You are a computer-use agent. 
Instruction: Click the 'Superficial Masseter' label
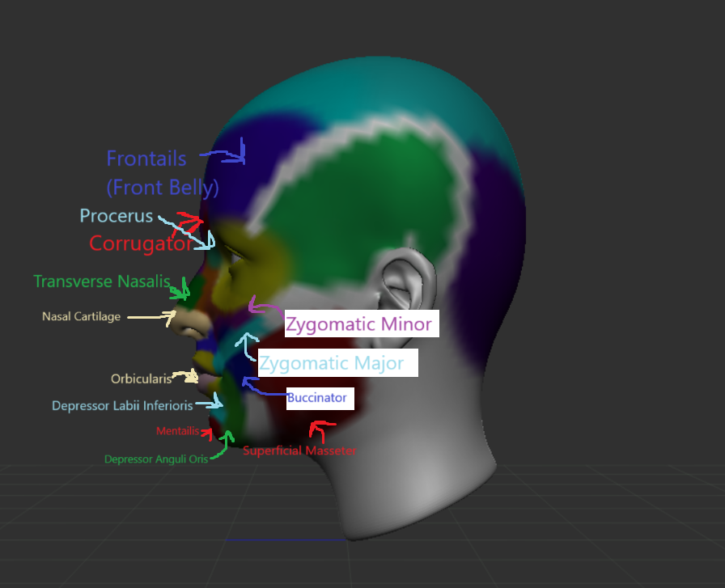coord(299,451)
